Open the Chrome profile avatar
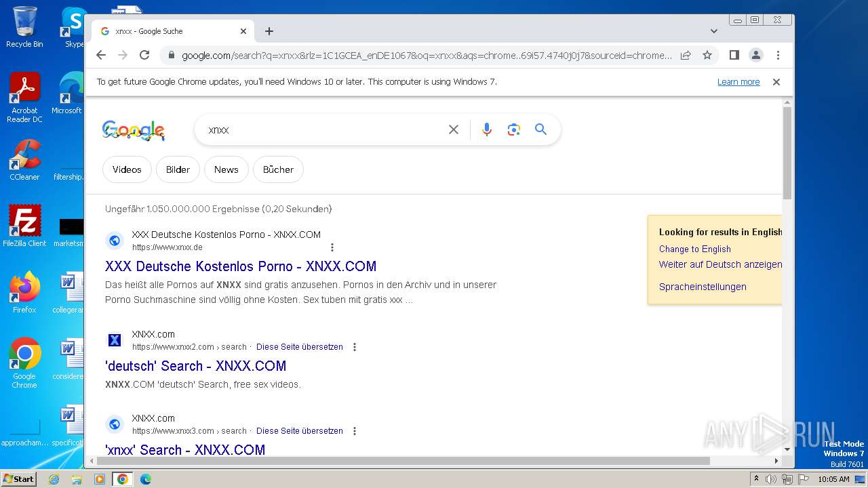Screen dimensions: 868x488 pyautogui.click(x=756, y=55)
